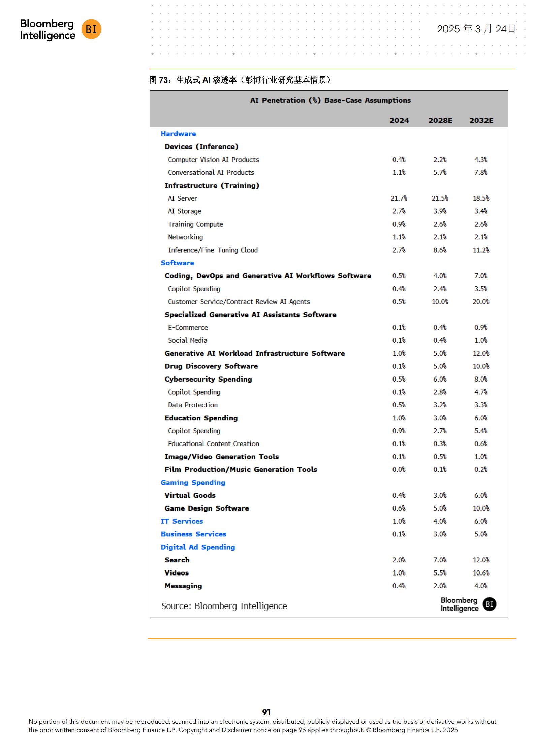Select the Hardware section heading
This screenshot has width=535, height=756.
point(178,134)
